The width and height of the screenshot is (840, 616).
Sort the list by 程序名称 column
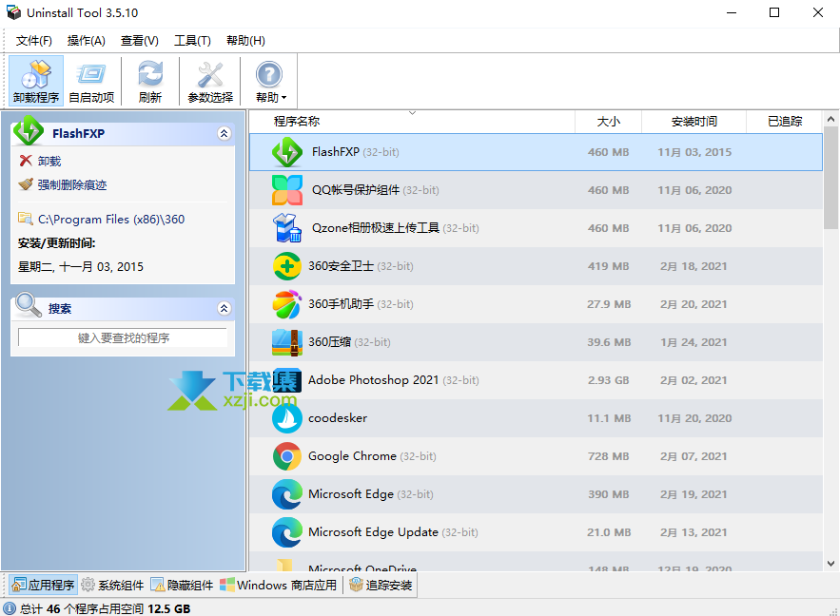[412, 122]
